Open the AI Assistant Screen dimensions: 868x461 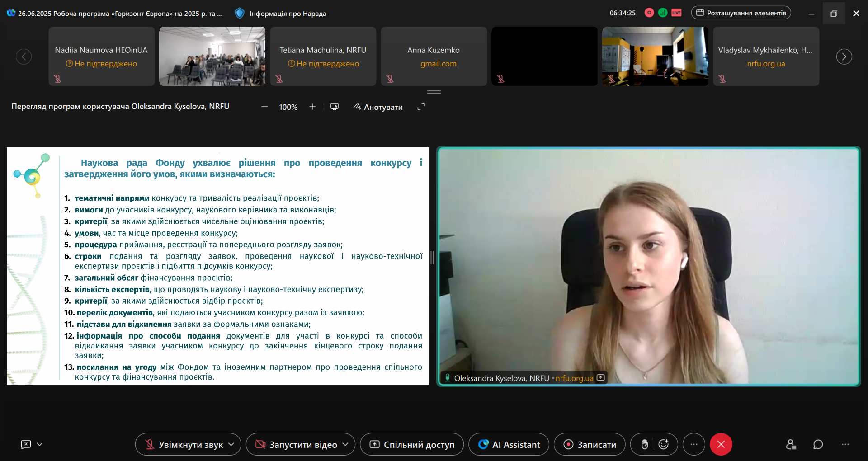pyautogui.click(x=509, y=445)
